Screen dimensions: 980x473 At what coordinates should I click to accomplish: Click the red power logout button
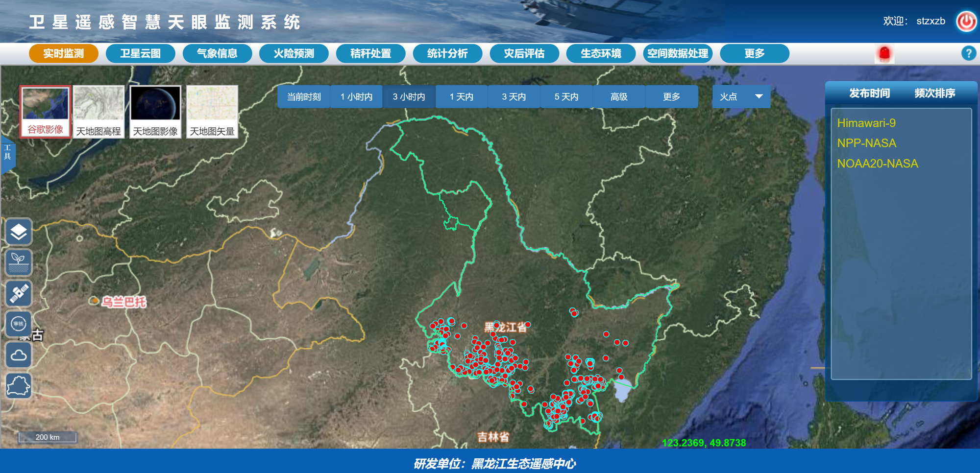point(966,22)
